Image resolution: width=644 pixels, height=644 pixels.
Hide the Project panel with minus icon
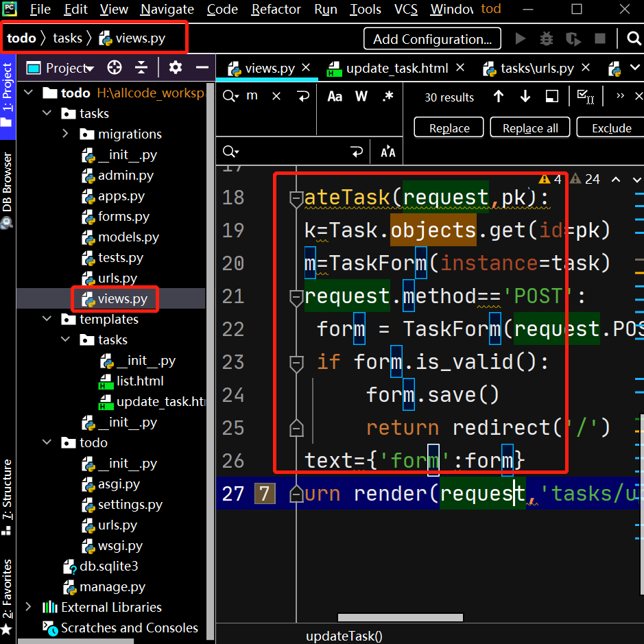click(202, 67)
